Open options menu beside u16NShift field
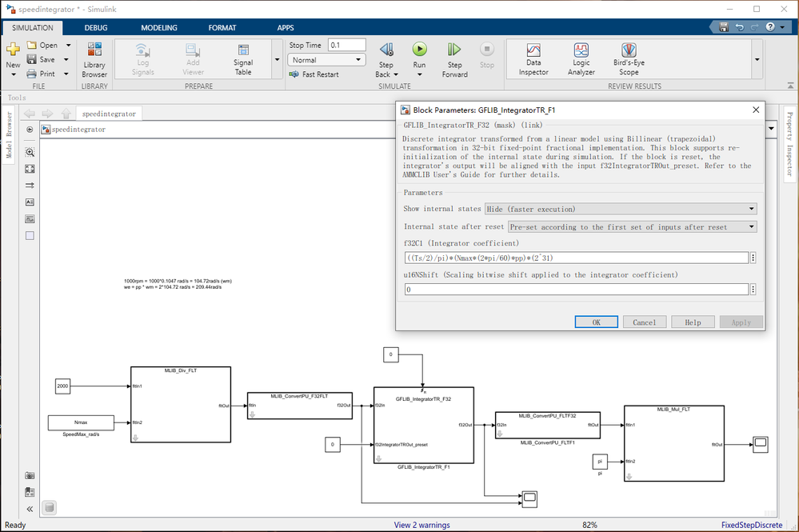Viewport: 799px width, 532px height. (x=753, y=290)
